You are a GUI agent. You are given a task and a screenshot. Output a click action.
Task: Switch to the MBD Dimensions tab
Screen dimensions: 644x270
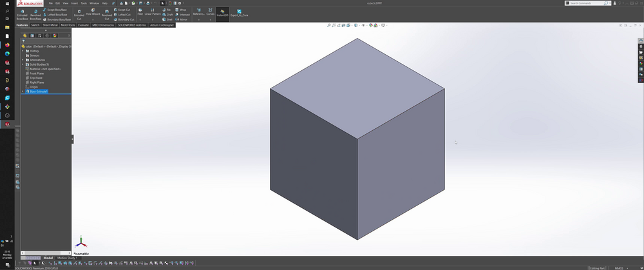[x=103, y=25]
